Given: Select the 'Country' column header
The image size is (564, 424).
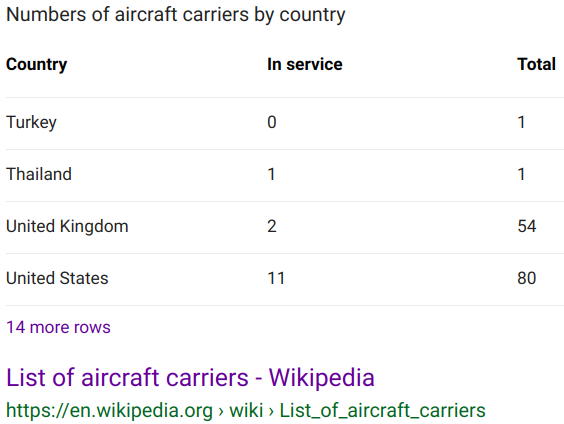Looking at the screenshot, I should point(36,64).
